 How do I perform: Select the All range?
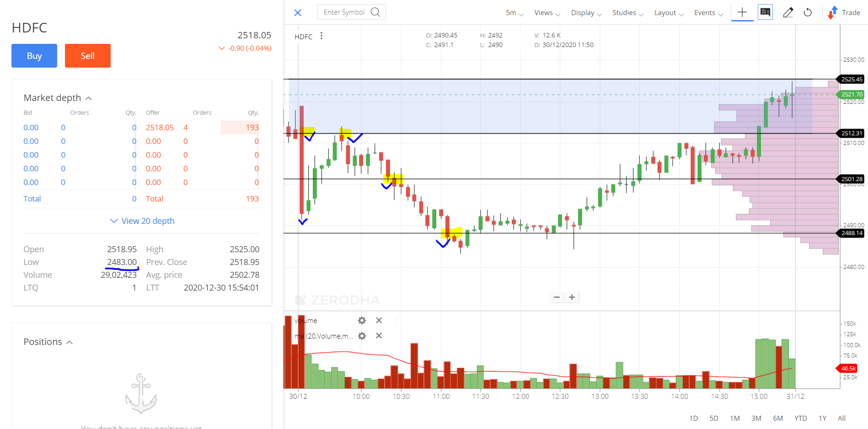click(841, 418)
